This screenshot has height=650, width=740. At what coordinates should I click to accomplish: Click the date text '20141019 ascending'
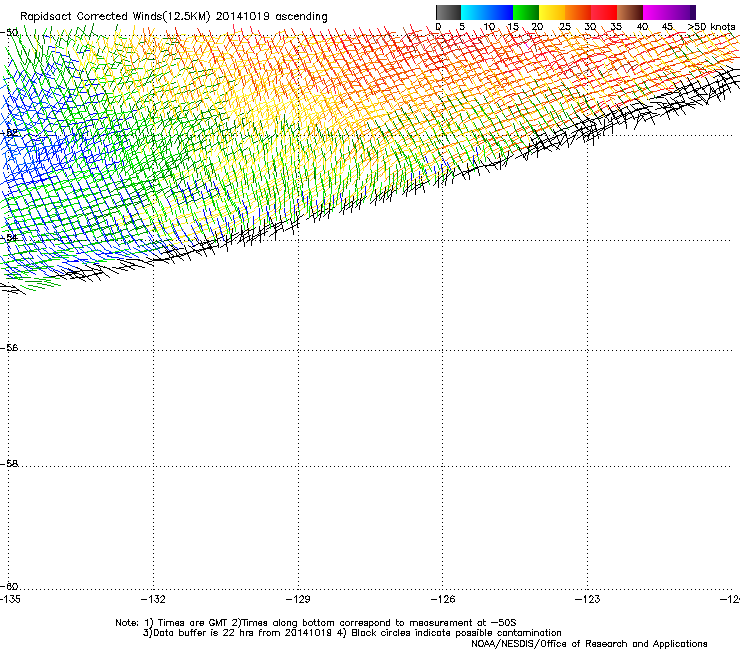pyautogui.click(x=272, y=17)
